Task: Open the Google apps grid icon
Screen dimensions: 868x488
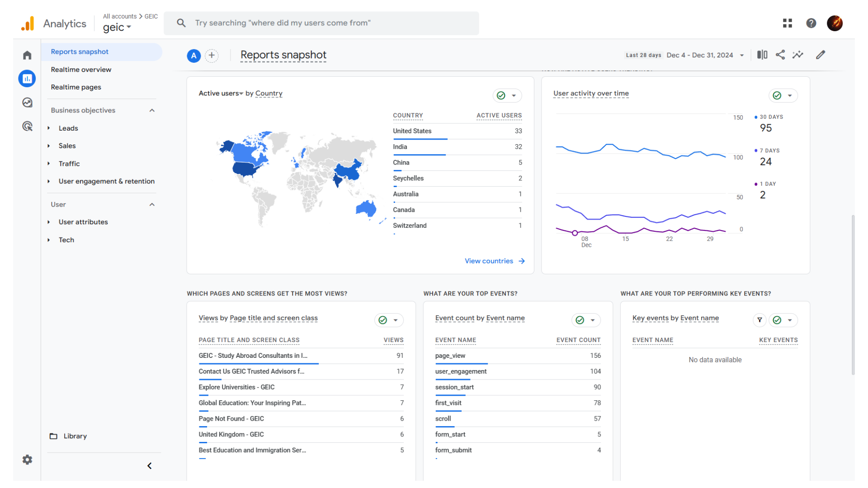Action: (788, 23)
